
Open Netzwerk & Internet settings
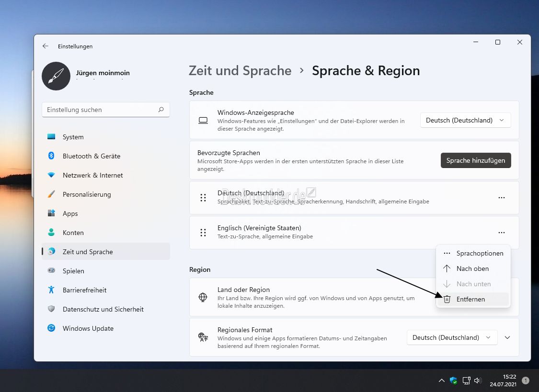pyautogui.click(x=106, y=175)
